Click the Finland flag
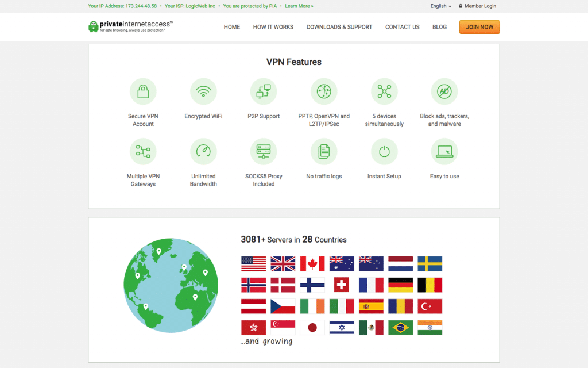This screenshot has height=368, width=588. coord(312,285)
